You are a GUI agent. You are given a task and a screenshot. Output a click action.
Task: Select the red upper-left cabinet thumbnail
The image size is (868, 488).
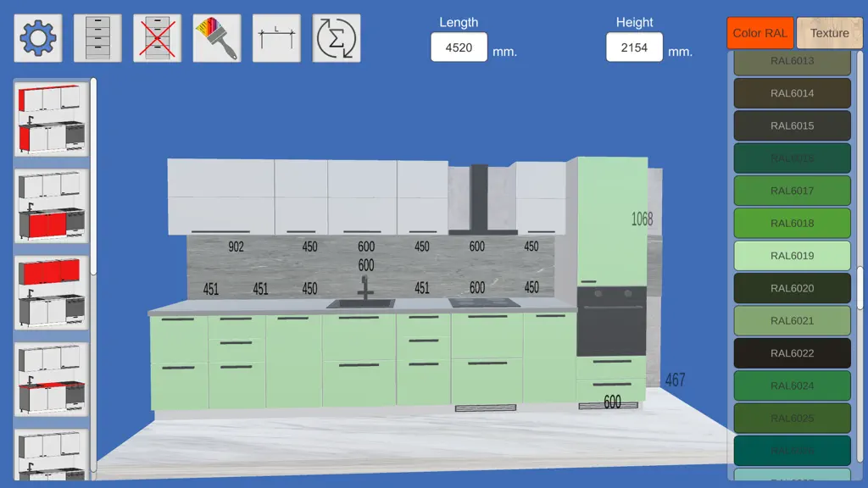coord(52,119)
